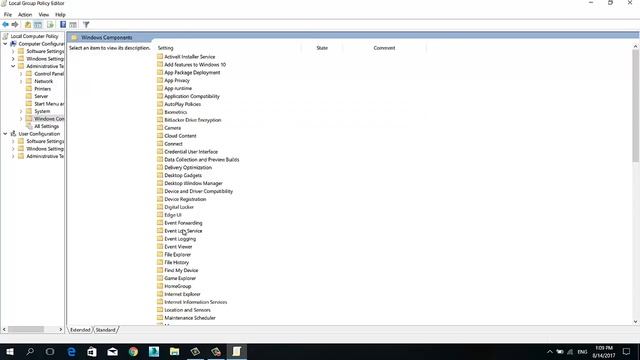The width and height of the screenshot is (640, 360).
Task: Open the Action menu
Action: point(25,15)
